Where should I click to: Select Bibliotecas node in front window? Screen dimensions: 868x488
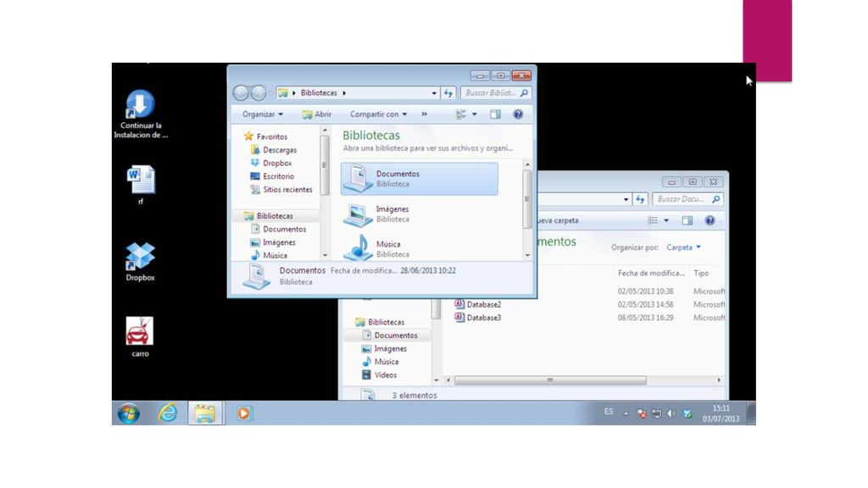pos(269,216)
